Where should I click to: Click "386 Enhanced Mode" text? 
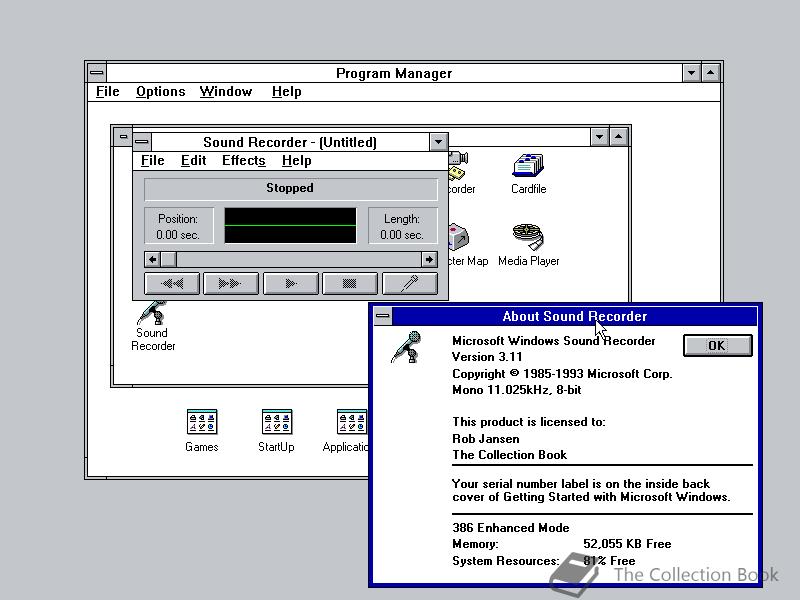coord(510,528)
